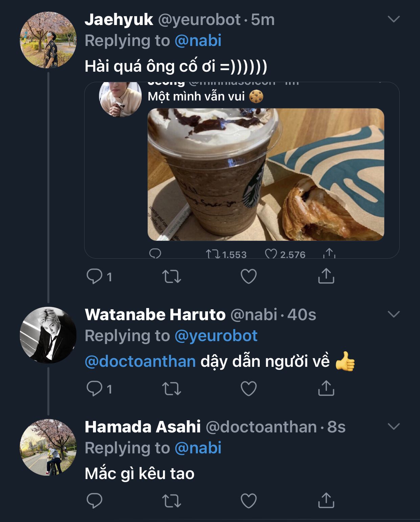Reply to Hamada Asahi's tweet
The width and height of the screenshot is (420, 522).
94,501
